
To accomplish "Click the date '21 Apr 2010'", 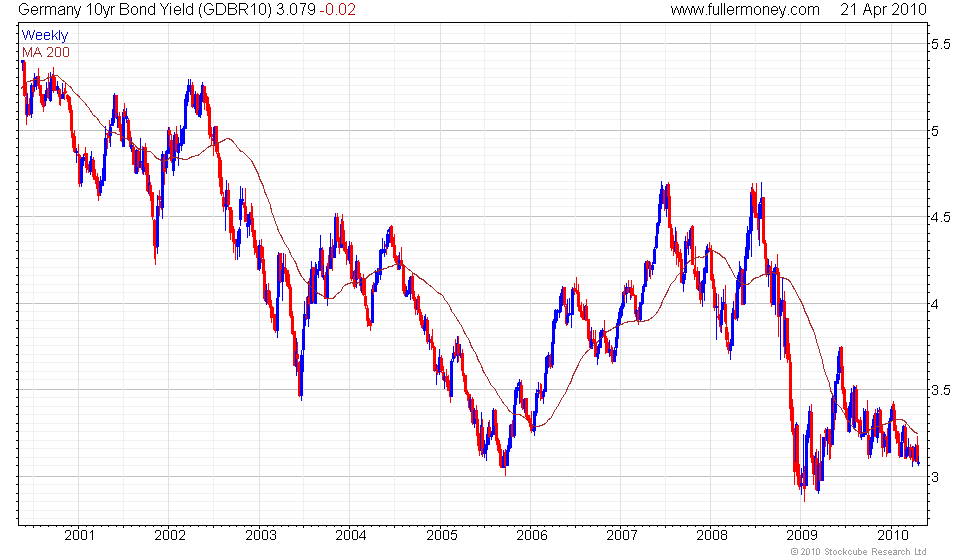I will (x=883, y=10).
